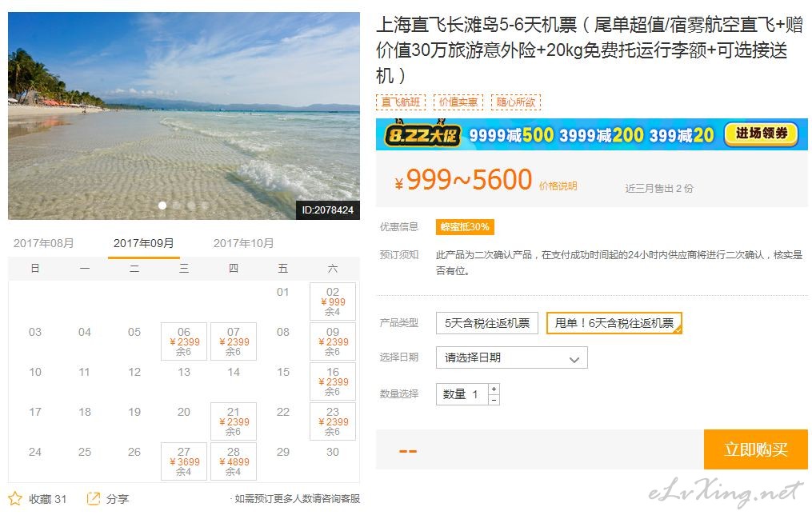Click the star favorite icon
This screenshot has width=812, height=519.
15,498
